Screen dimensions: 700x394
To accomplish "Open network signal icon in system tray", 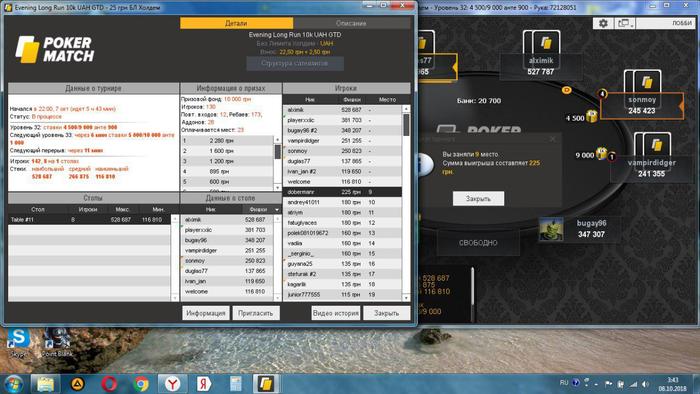I will (633, 384).
